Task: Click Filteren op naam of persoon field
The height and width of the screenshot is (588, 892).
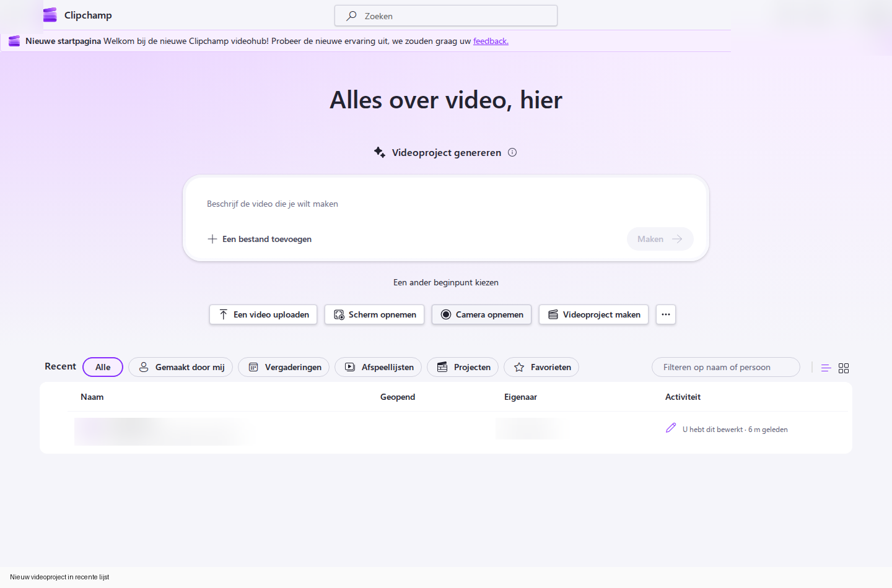Action: pyautogui.click(x=726, y=367)
